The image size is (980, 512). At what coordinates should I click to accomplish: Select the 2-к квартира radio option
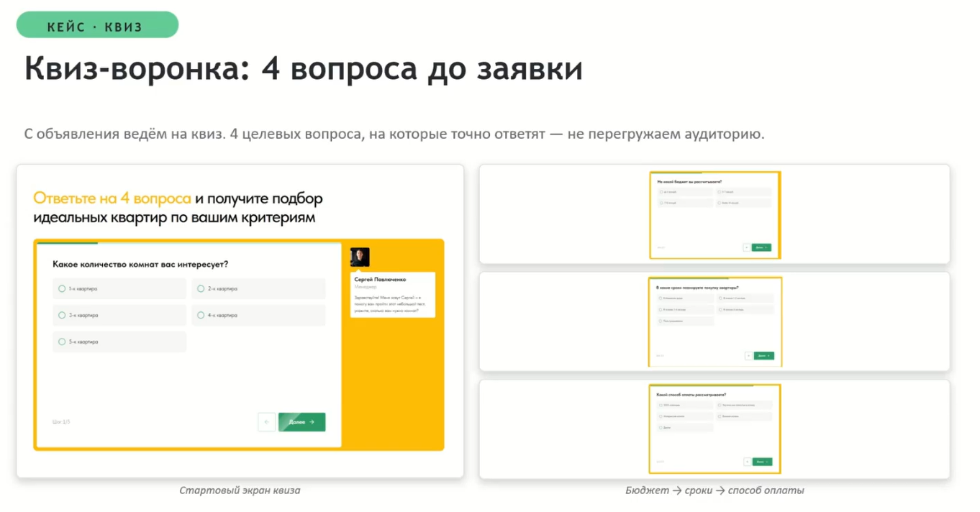point(258,289)
